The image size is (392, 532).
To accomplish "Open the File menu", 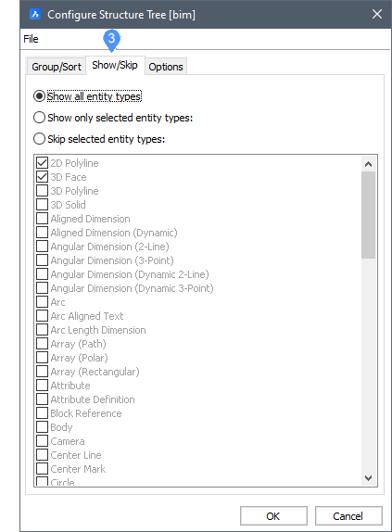I will tap(31, 39).
